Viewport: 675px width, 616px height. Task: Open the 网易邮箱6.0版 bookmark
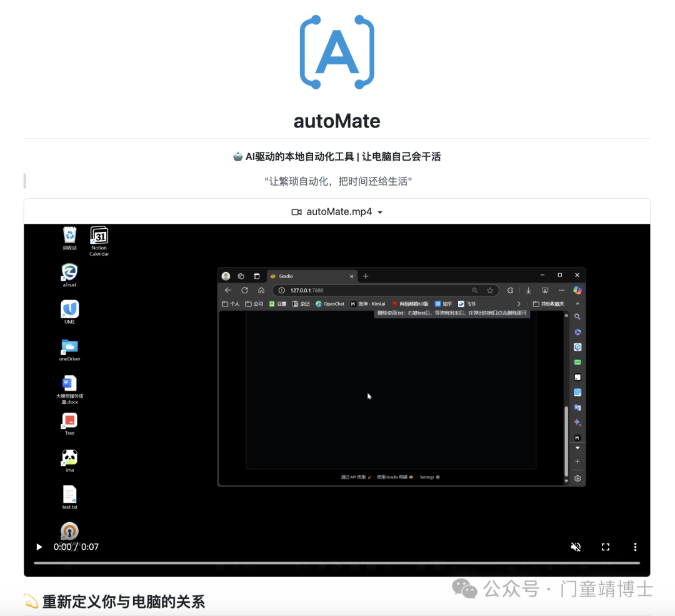(x=410, y=304)
